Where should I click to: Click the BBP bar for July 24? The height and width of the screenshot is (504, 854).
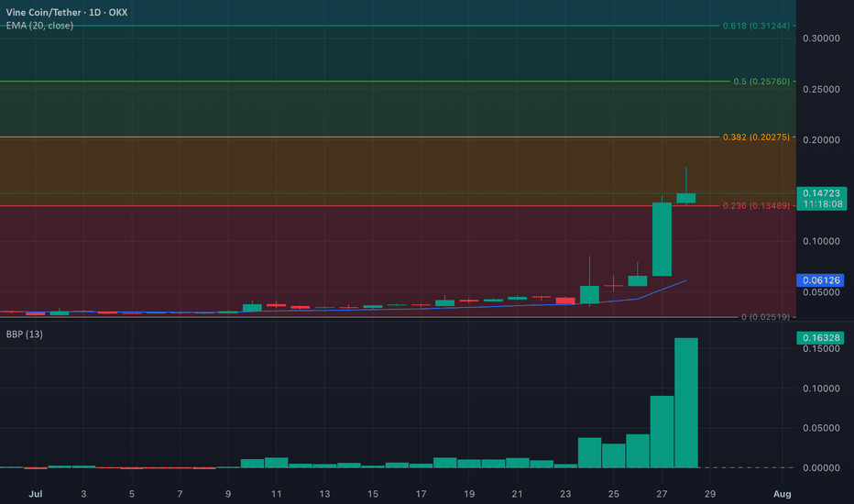pyautogui.click(x=589, y=453)
